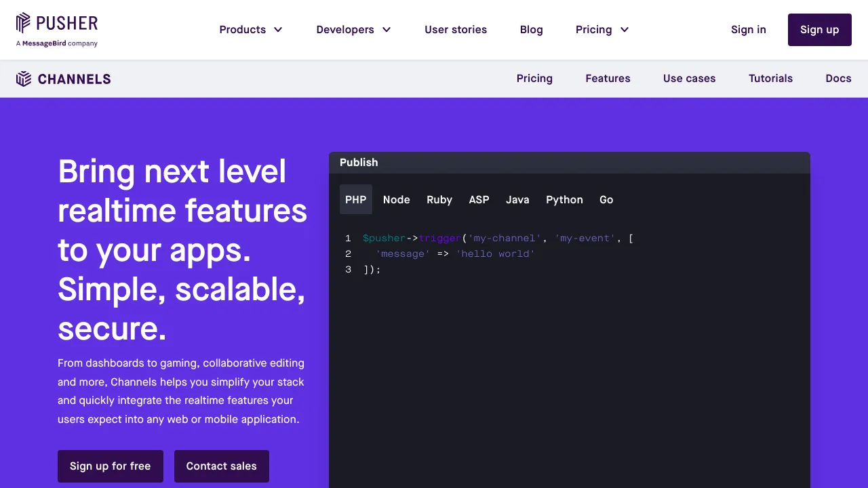Expand the Products dropdown menu
This screenshot has width=868, height=488.
pos(251,30)
